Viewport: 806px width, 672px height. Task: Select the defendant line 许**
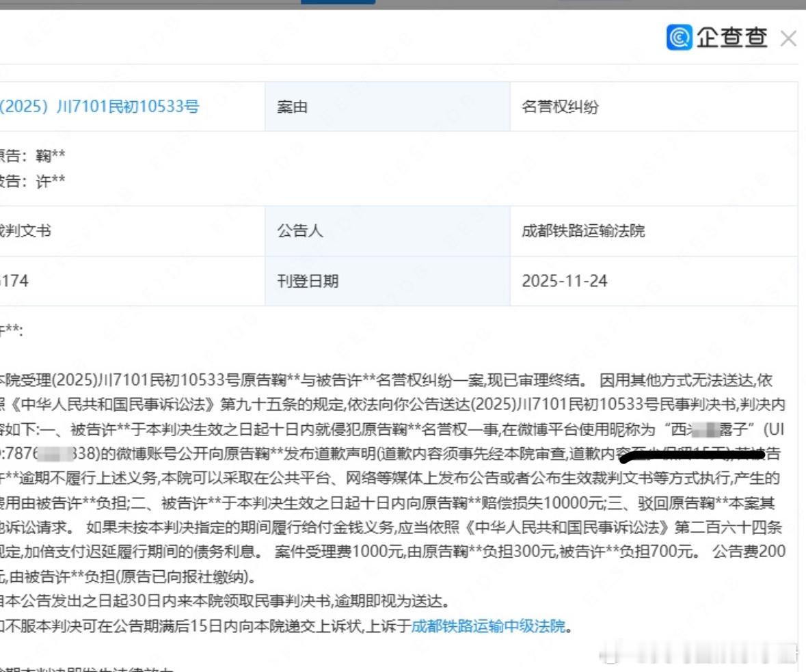32,181
